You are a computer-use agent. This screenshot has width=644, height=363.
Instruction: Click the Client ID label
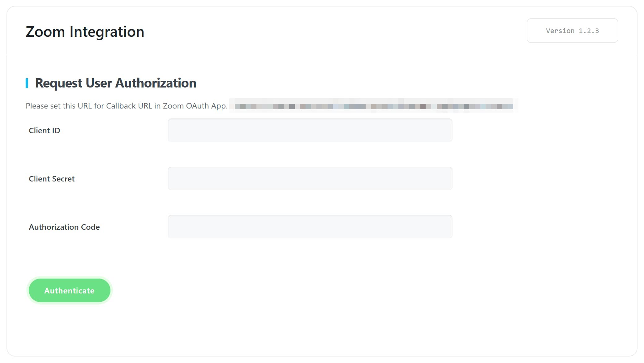[x=44, y=130]
